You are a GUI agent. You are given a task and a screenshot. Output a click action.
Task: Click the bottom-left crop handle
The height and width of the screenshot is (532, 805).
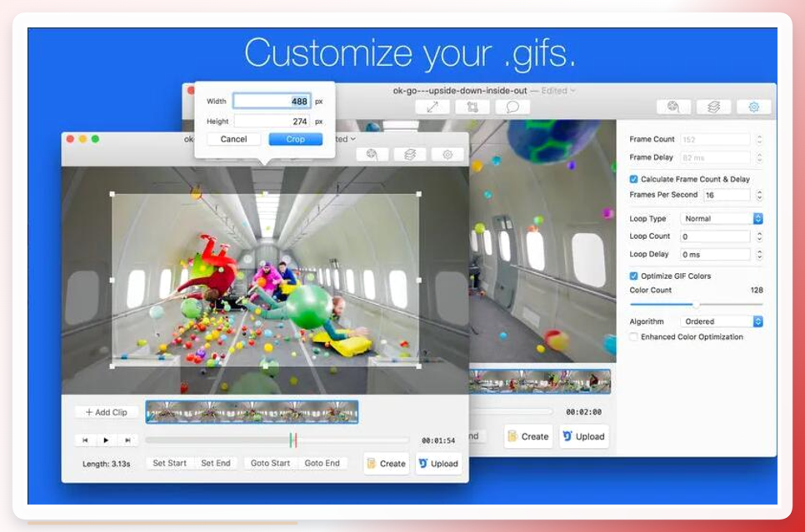112,366
